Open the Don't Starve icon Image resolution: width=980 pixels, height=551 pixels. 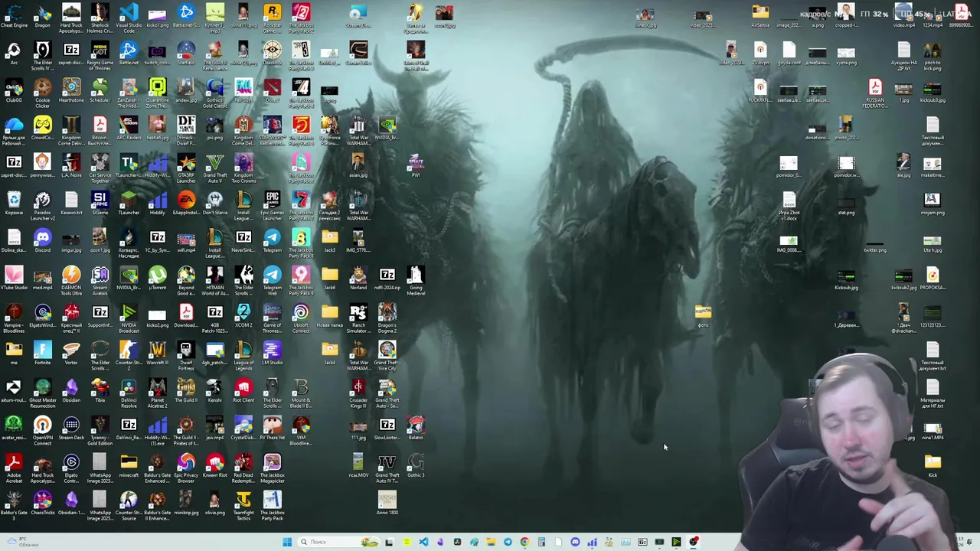[x=214, y=204]
